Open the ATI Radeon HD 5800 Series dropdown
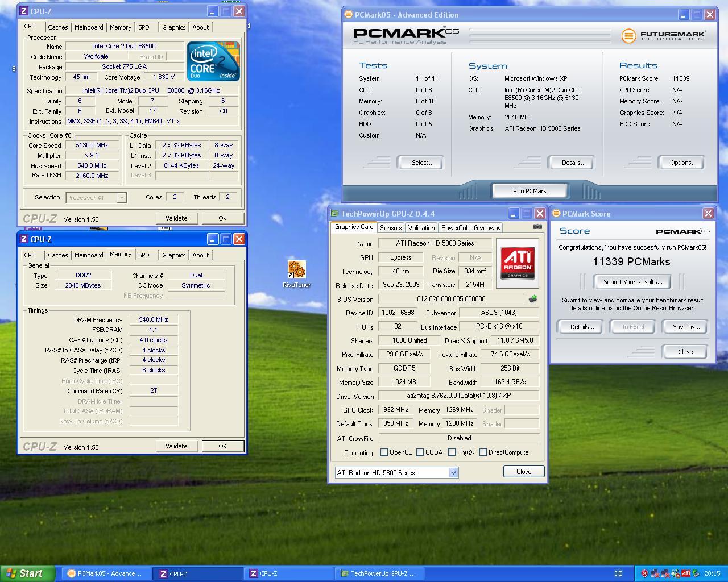Viewport: 728px width, 582px height. pyautogui.click(x=453, y=472)
